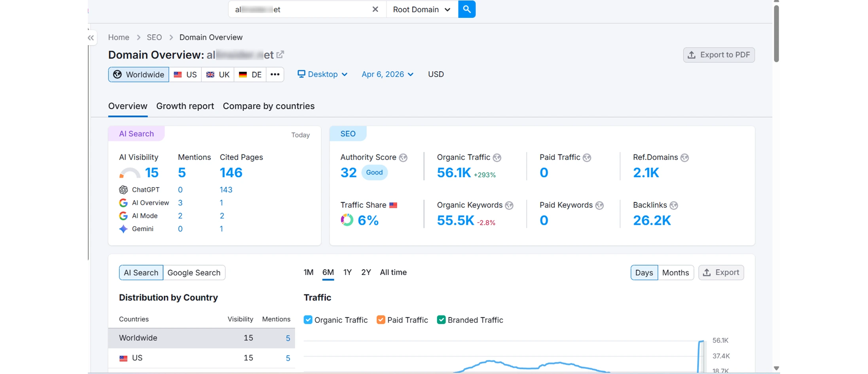868x374 pixels.
Task: Collapse the sidebar with the double-chevron icon
Action: click(90, 38)
